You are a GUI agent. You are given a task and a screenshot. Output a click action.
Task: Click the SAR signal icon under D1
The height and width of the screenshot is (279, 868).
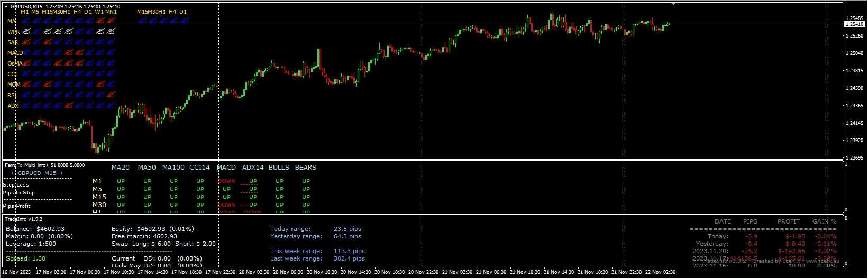89,42
